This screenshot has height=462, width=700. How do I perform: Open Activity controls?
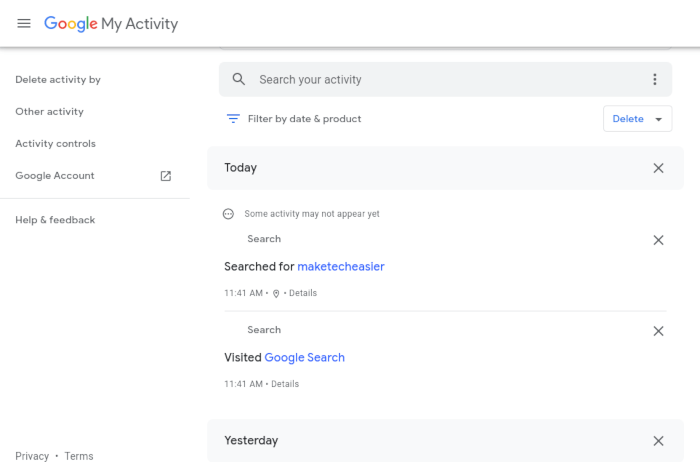[55, 144]
